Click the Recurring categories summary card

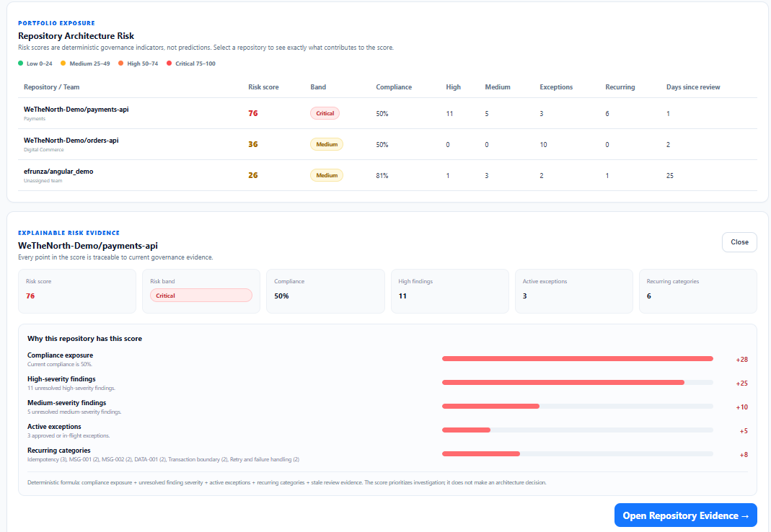click(x=697, y=291)
